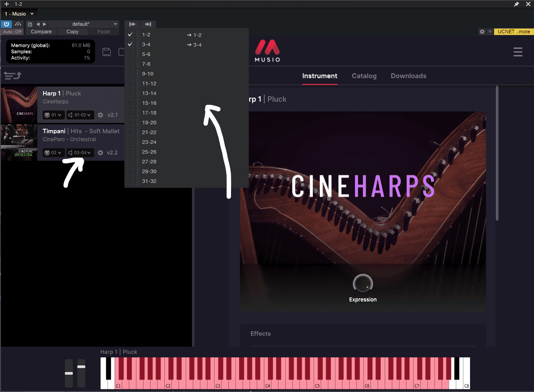Open the Musio hamburger menu

click(518, 52)
